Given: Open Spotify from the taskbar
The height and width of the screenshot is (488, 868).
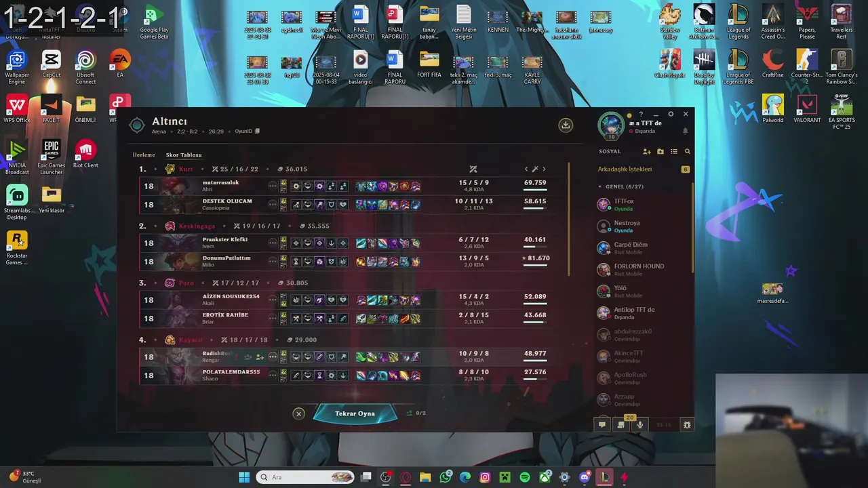Looking at the screenshot, I should pos(525,477).
